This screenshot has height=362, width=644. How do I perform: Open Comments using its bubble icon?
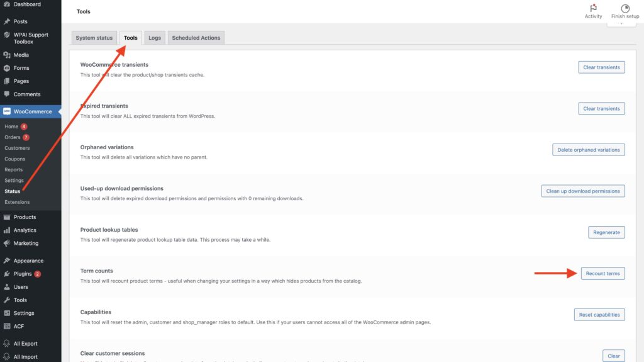[7, 94]
